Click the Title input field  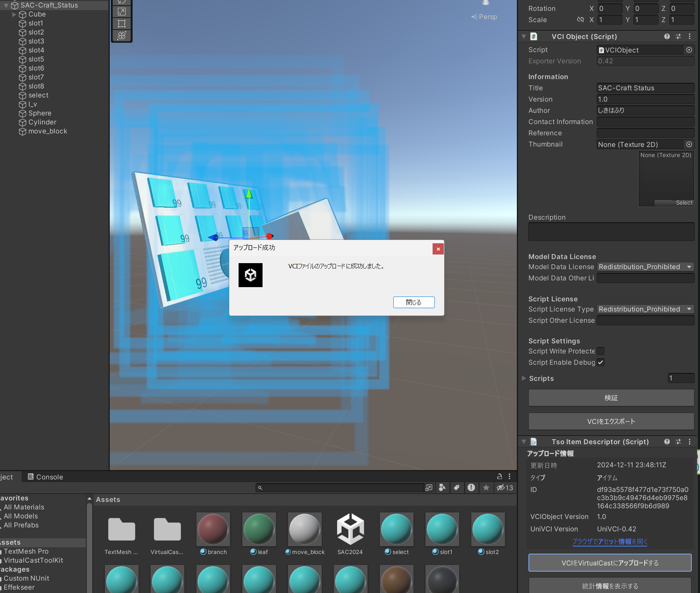tap(645, 88)
